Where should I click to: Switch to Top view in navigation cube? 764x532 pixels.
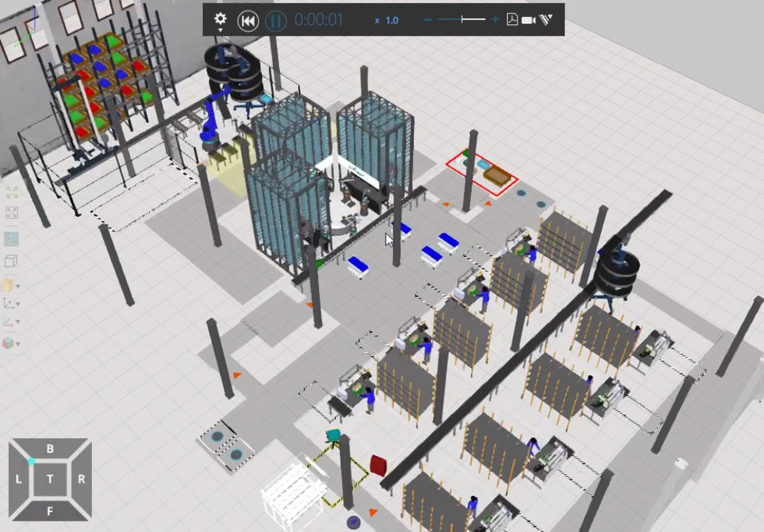click(51, 479)
